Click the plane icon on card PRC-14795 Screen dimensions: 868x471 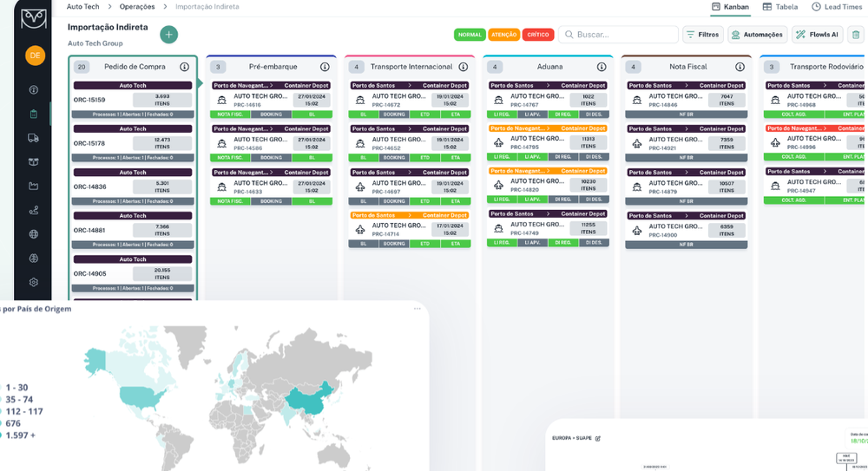(x=499, y=143)
